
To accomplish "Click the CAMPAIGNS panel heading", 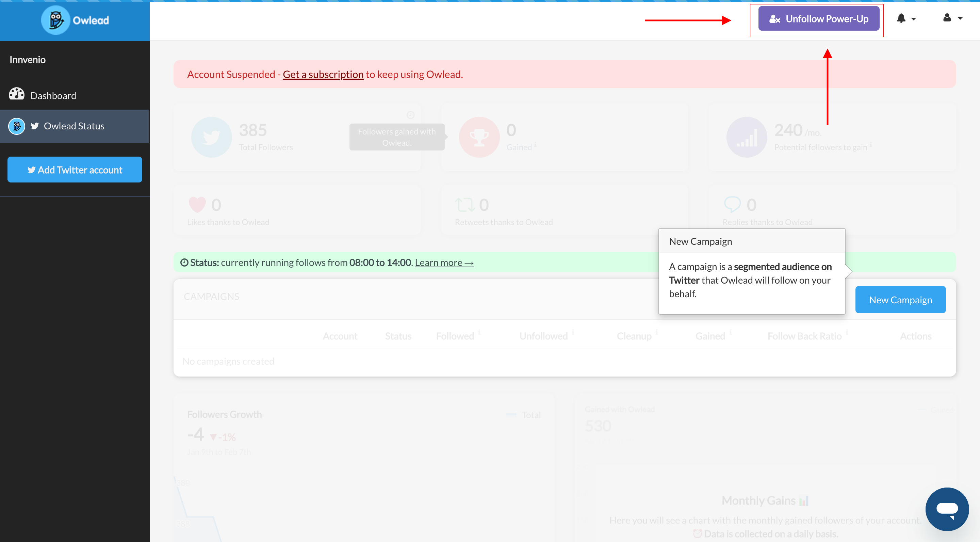I will click(x=211, y=296).
